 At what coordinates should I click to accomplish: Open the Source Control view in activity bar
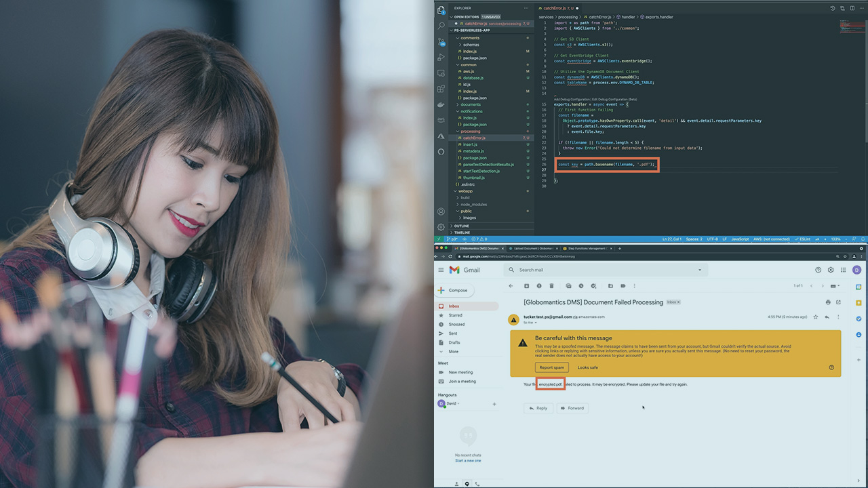pos(441,41)
